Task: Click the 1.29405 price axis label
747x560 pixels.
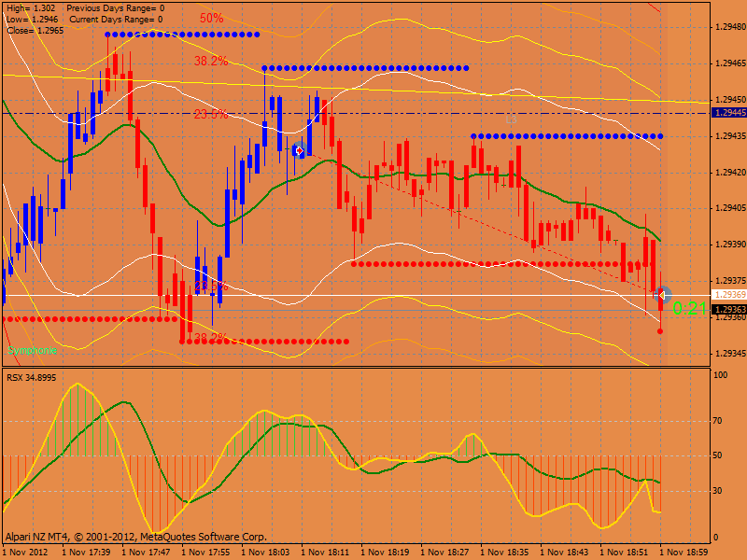Action: point(730,208)
